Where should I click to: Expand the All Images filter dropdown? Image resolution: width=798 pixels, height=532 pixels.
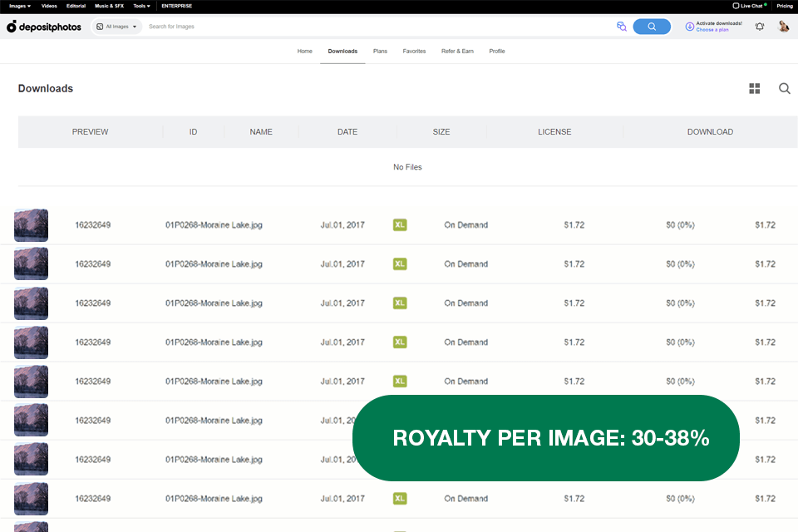coord(116,27)
